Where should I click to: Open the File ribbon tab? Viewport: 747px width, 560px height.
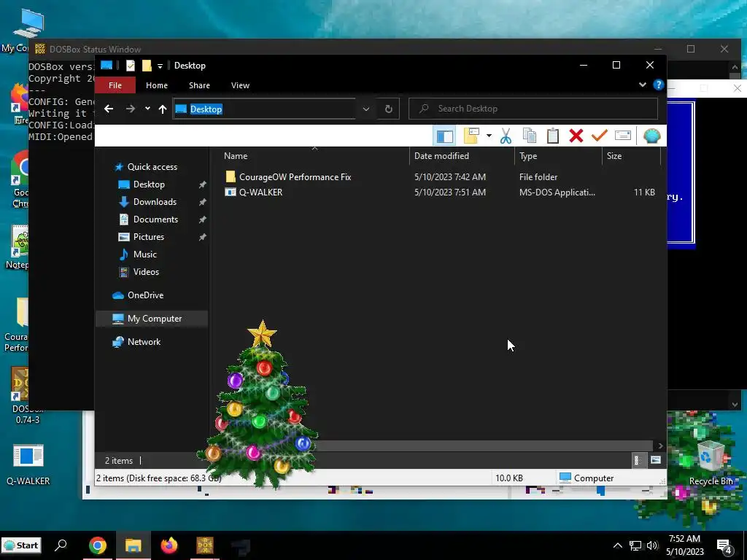(x=115, y=85)
